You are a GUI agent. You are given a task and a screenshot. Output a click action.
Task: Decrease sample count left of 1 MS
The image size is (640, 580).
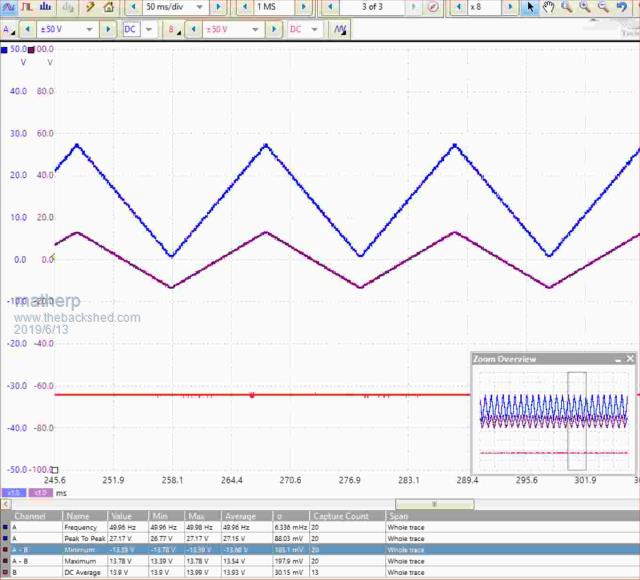click(244, 7)
